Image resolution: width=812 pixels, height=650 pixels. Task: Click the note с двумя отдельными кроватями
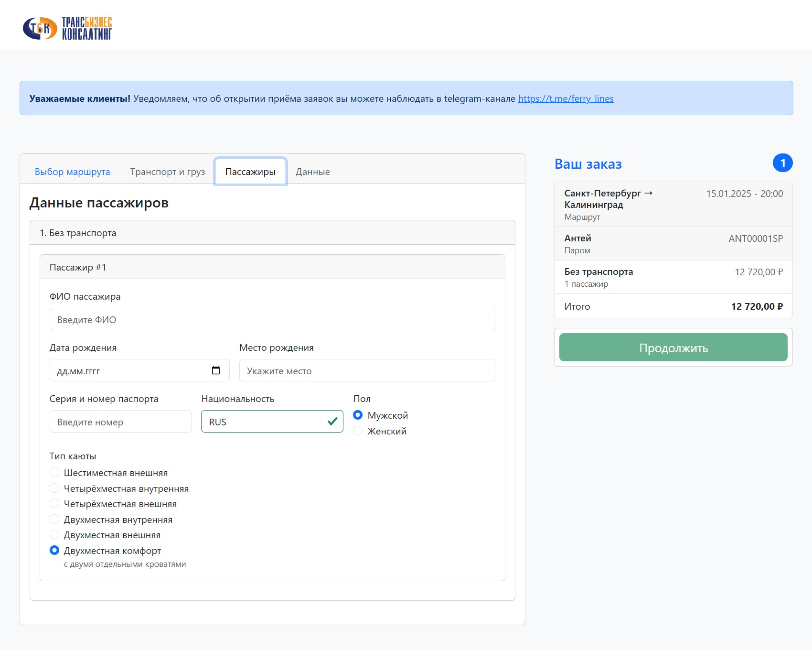point(125,564)
